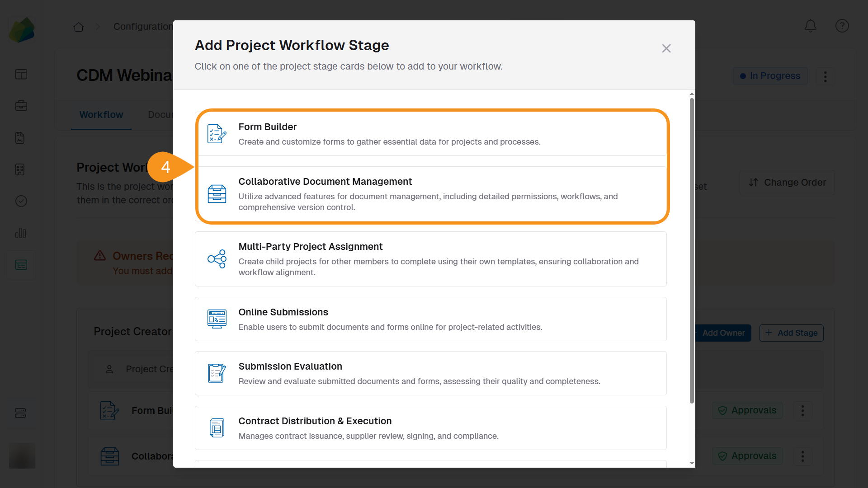
Task: Open the kebab menu beside In Progress
Action: [825, 76]
